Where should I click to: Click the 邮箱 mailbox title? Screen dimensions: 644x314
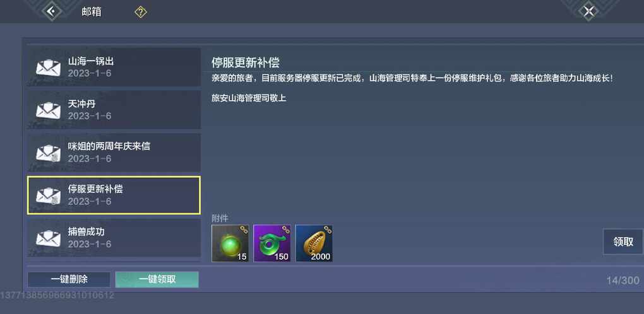[91, 12]
